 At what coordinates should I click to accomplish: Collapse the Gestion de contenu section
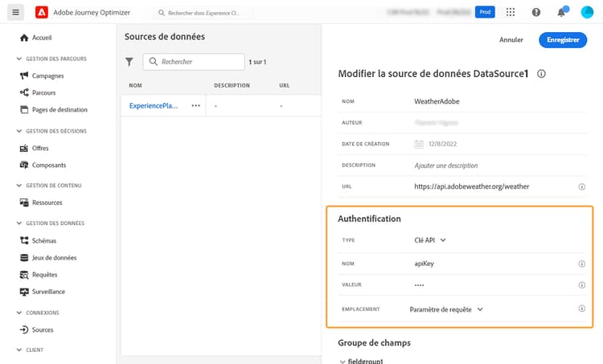(x=18, y=186)
